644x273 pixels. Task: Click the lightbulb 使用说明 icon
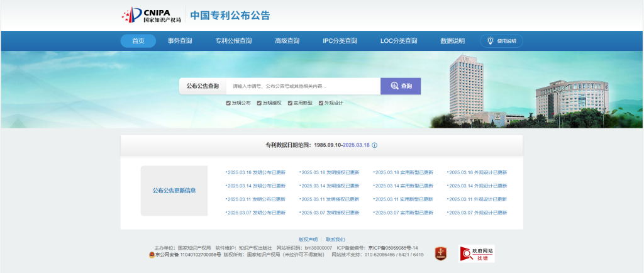491,41
